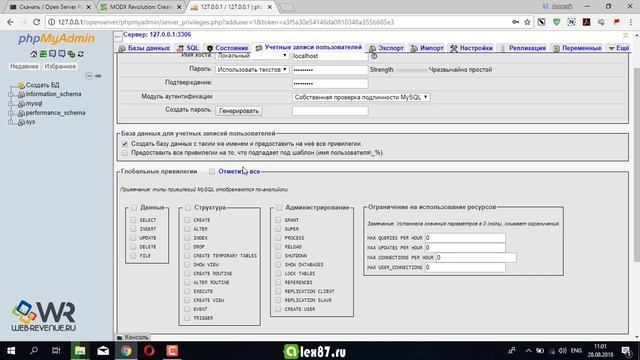The image size is (640, 360).
Task: Open the authentication plugin dropdown
Action: coord(361,97)
